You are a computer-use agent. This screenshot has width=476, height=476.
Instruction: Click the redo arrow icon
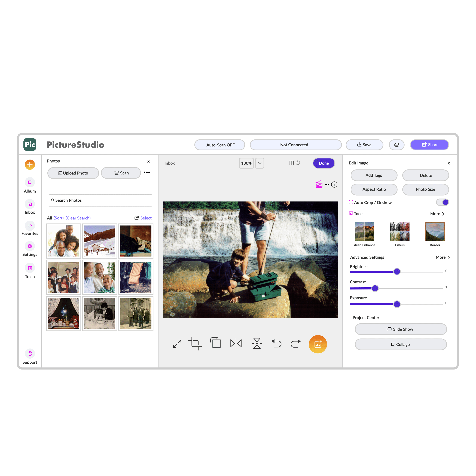(295, 343)
